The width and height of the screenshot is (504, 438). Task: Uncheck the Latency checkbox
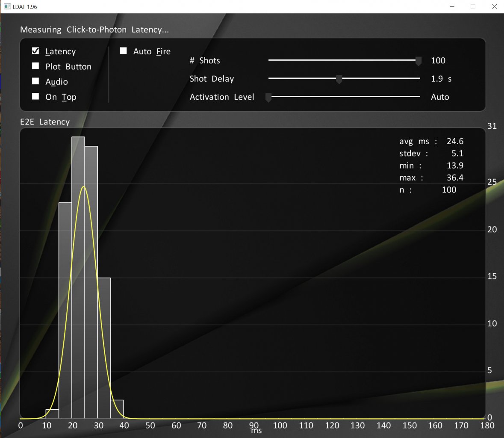pos(35,51)
